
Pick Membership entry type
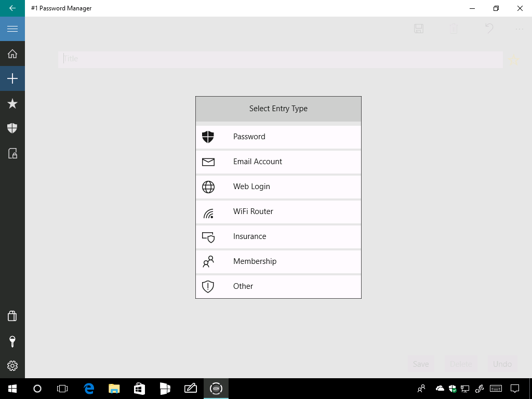point(278,262)
